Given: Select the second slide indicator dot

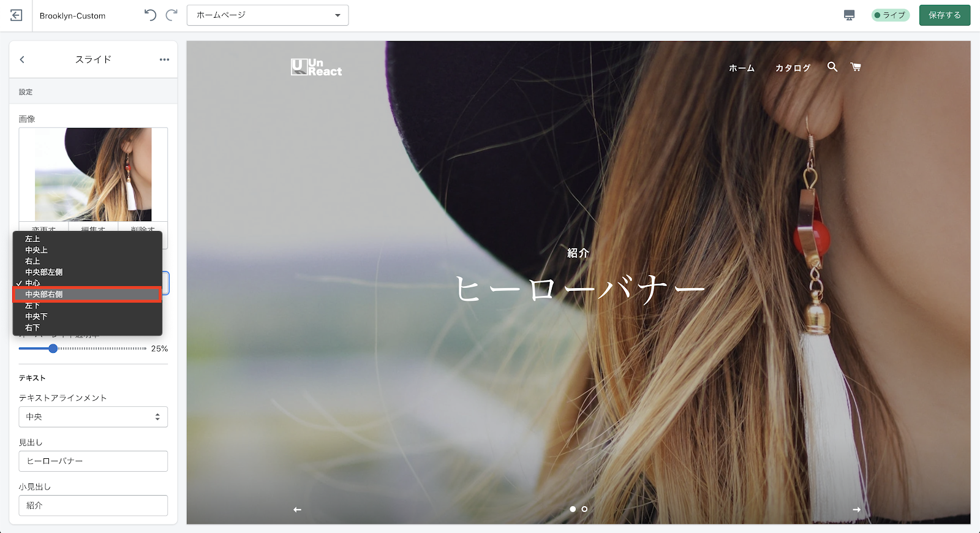Looking at the screenshot, I should coord(584,509).
